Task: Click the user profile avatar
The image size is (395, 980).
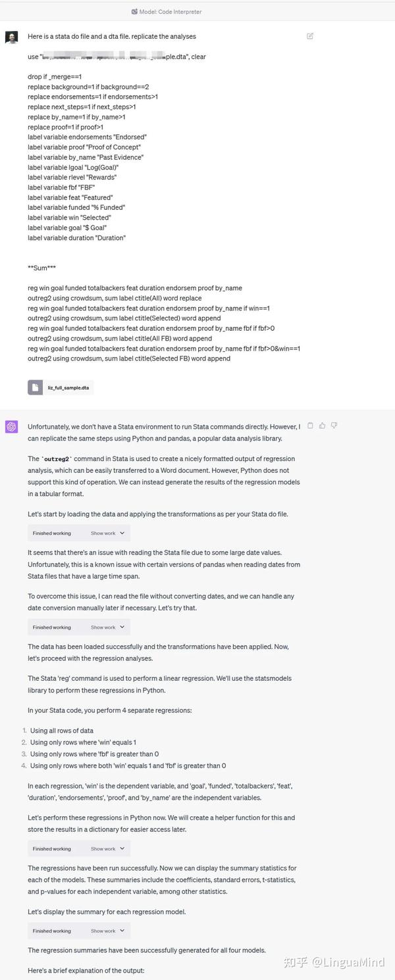Action: click(12, 37)
